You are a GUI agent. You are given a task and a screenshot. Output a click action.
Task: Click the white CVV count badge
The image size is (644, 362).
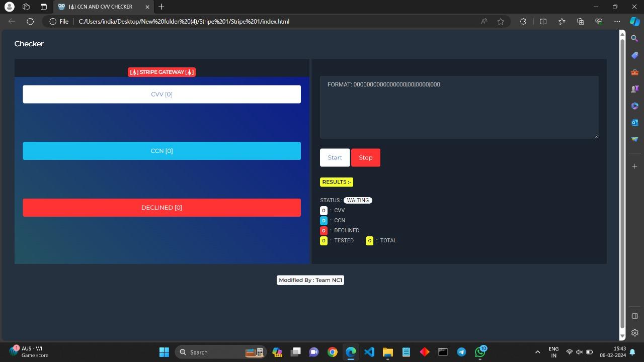coord(324,210)
